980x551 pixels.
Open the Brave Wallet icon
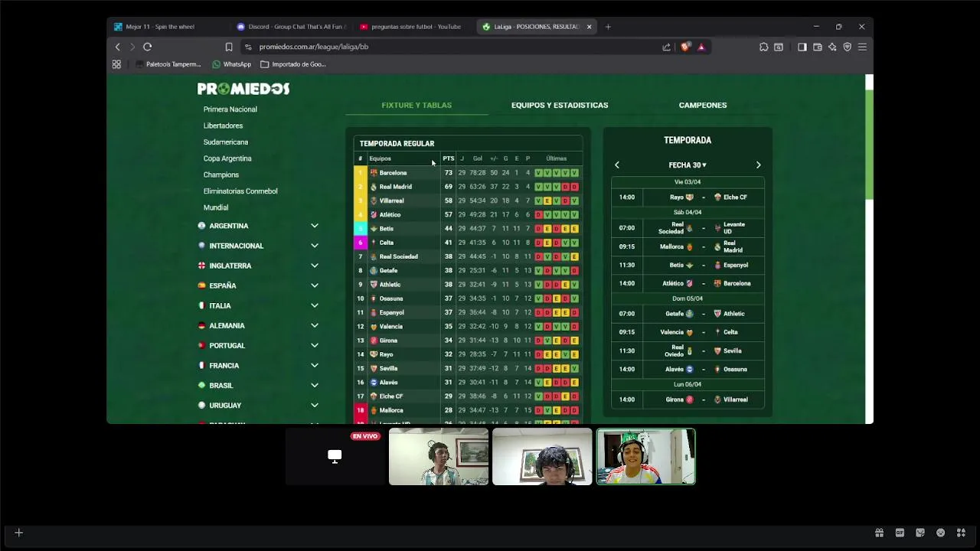pos(818,47)
